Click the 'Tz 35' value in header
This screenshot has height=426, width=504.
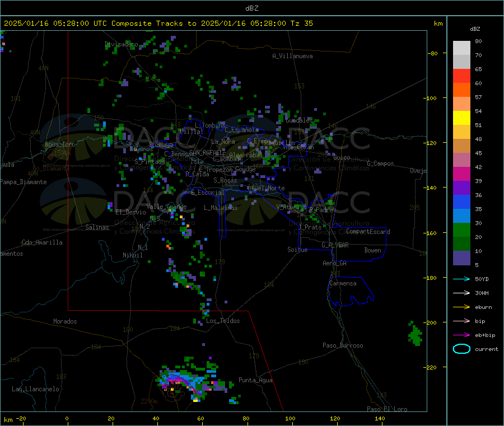click(301, 24)
